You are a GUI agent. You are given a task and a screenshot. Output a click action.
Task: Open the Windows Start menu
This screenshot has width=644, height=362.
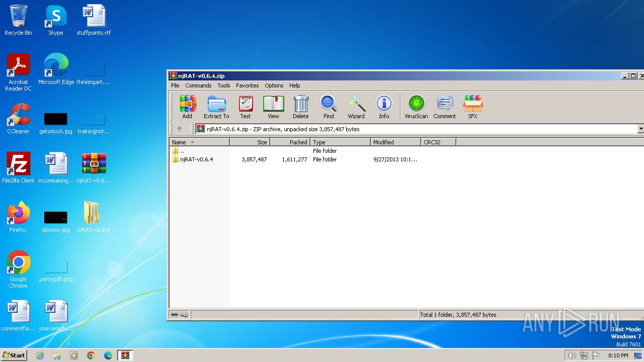(14, 355)
